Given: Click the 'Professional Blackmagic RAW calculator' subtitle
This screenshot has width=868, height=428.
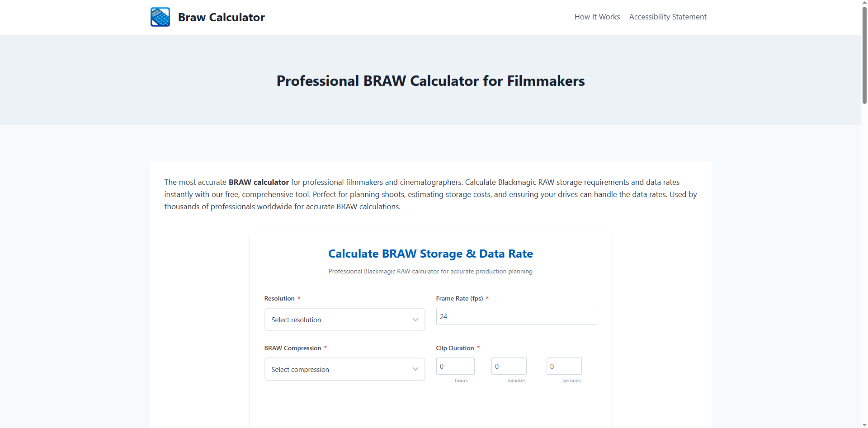Looking at the screenshot, I should click(x=430, y=271).
